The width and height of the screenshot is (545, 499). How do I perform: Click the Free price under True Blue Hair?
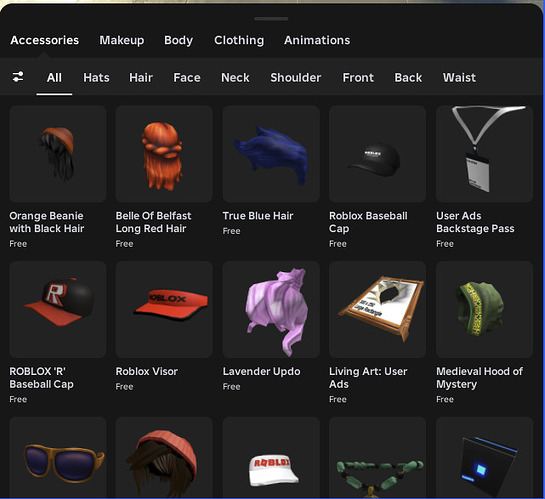coord(231,231)
